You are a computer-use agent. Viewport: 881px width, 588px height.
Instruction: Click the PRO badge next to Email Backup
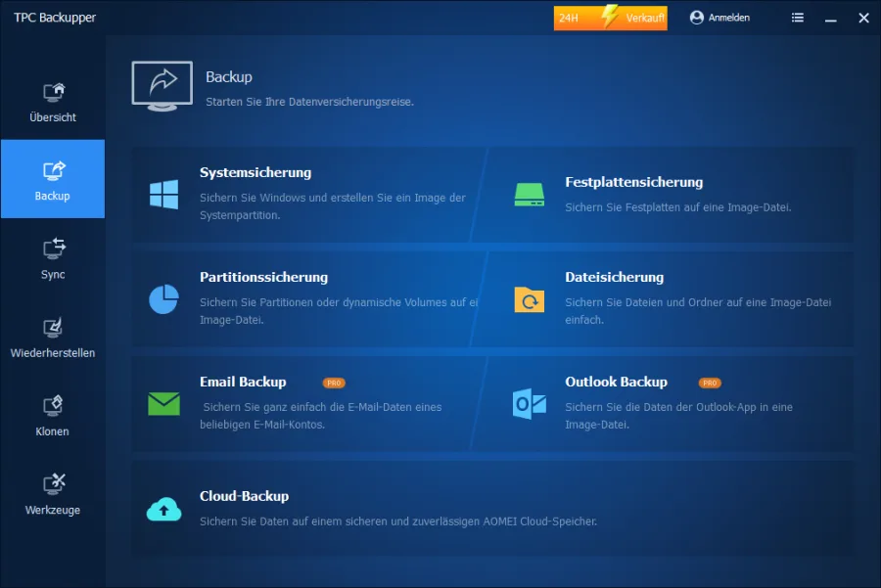(334, 383)
